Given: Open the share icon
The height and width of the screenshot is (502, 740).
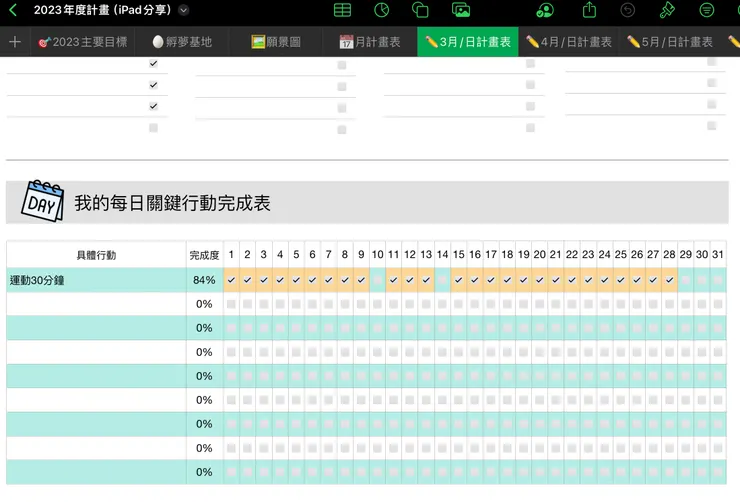Looking at the screenshot, I should tap(589, 10).
